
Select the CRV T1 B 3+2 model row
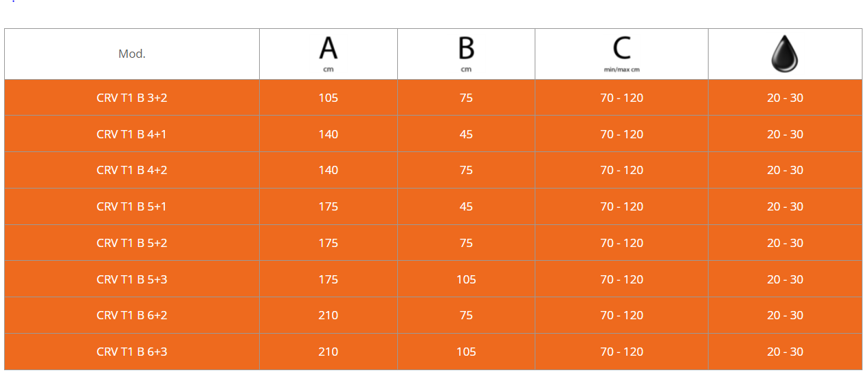pos(433,98)
